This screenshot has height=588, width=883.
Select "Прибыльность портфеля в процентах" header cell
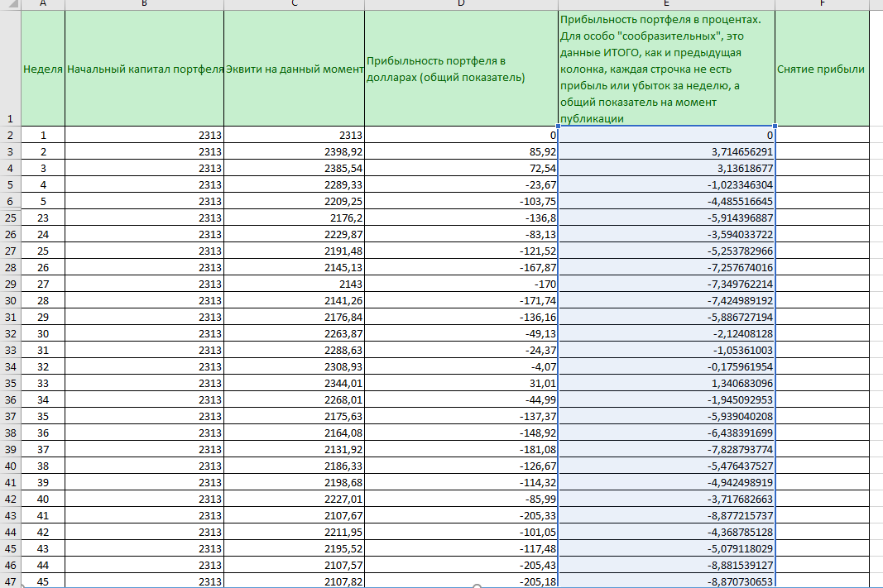[666, 69]
